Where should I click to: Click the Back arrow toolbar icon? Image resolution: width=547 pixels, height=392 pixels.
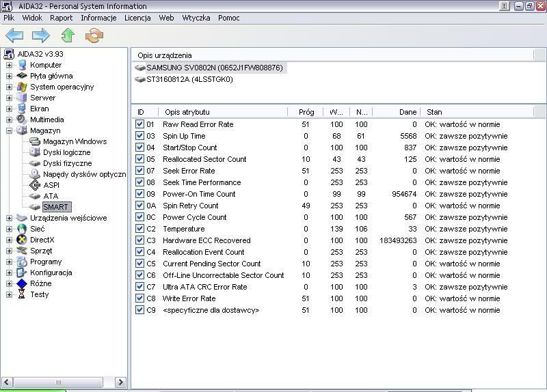(14, 36)
